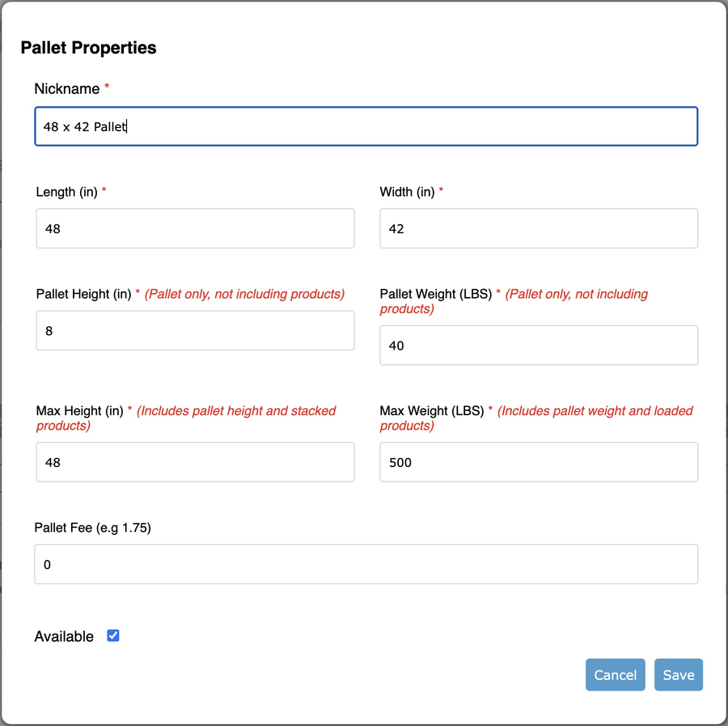
Task: Click the Pallet Height input showing 8
Action: [x=195, y=331]
